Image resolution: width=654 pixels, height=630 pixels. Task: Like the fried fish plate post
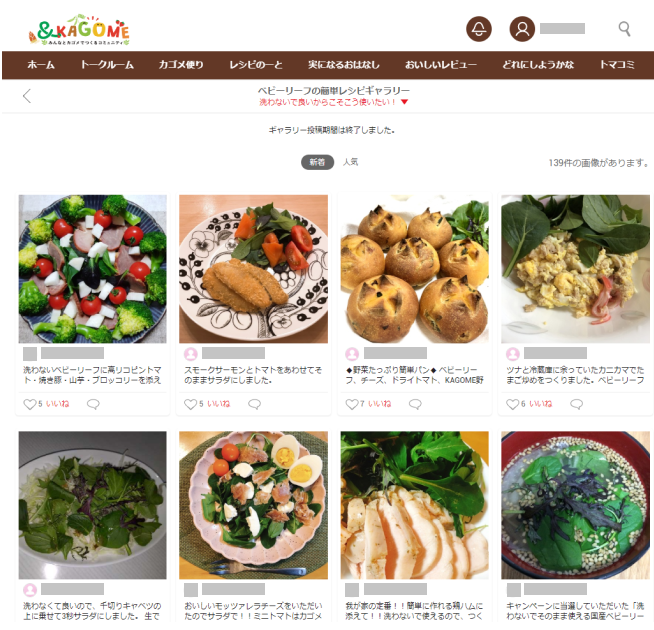(x=190, y=404)
